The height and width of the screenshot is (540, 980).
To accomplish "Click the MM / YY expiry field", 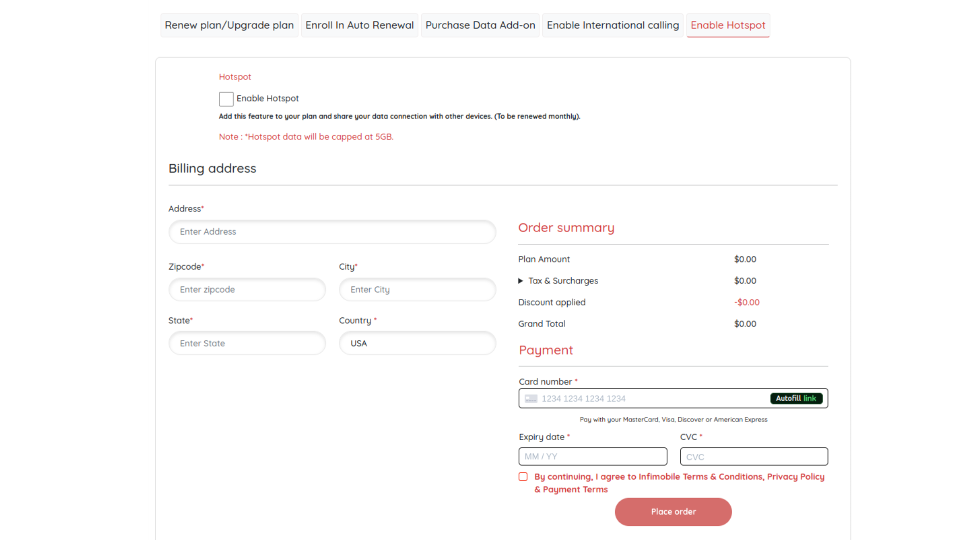I will coord(593,456).
